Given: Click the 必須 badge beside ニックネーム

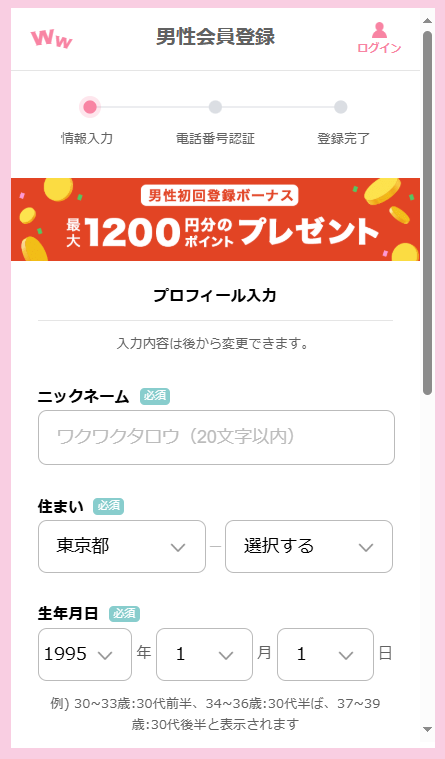Looking at the screenshot, I should (155, 396).
